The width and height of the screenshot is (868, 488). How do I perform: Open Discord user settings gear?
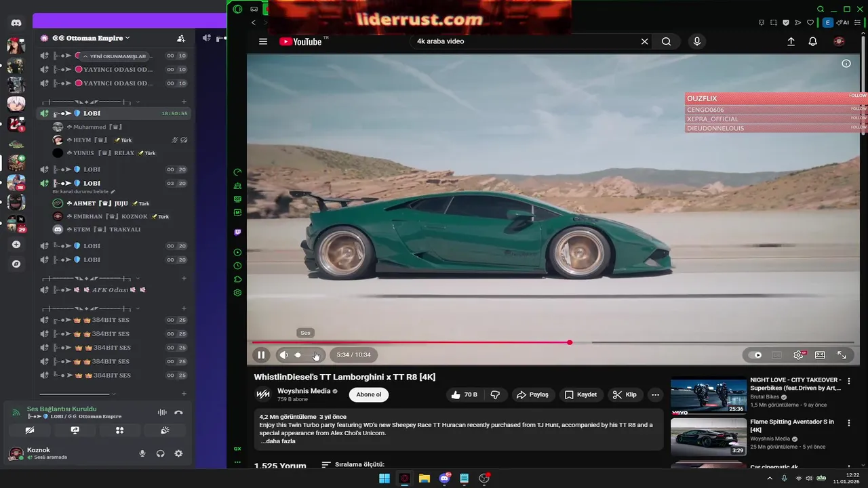(x=178, y=453)
